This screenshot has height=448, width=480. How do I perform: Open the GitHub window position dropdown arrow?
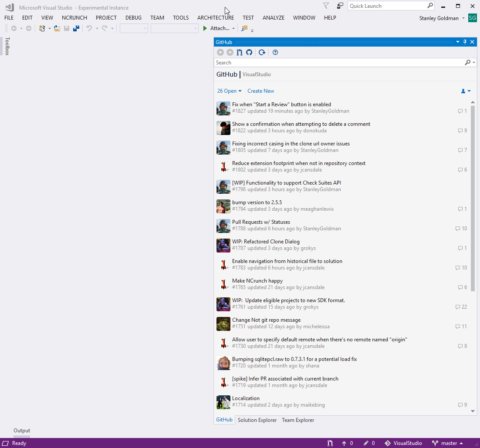coord(458,42)
